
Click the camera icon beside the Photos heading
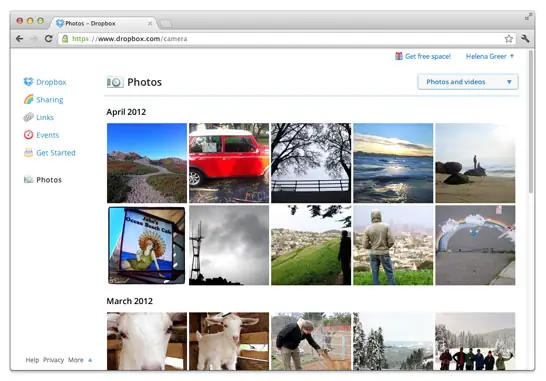pyautogui.click(x=115, y=82)
